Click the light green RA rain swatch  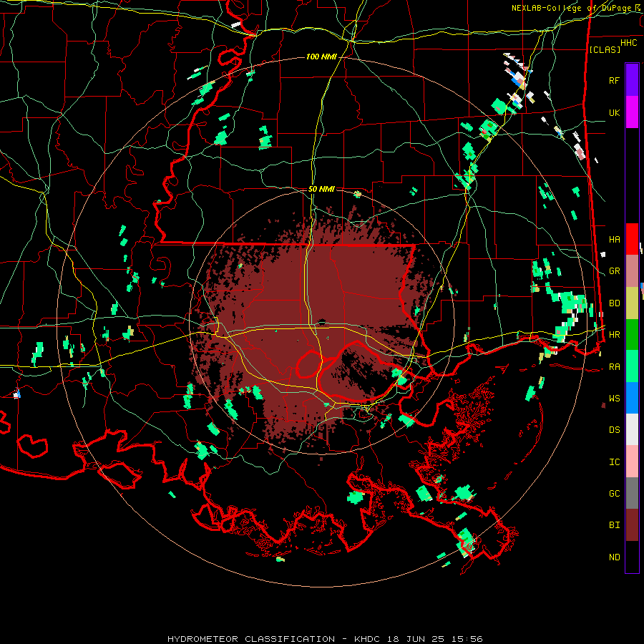coord(632,366)
